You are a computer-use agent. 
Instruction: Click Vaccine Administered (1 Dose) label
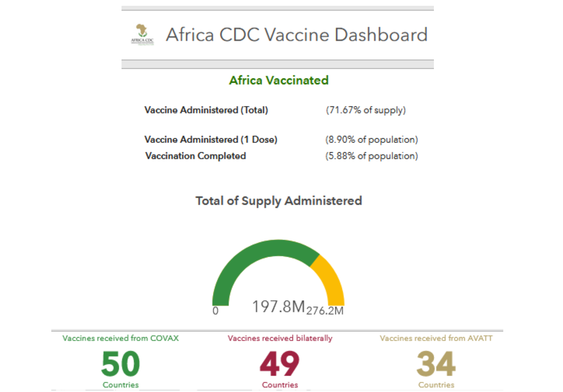tap(211, 140)
